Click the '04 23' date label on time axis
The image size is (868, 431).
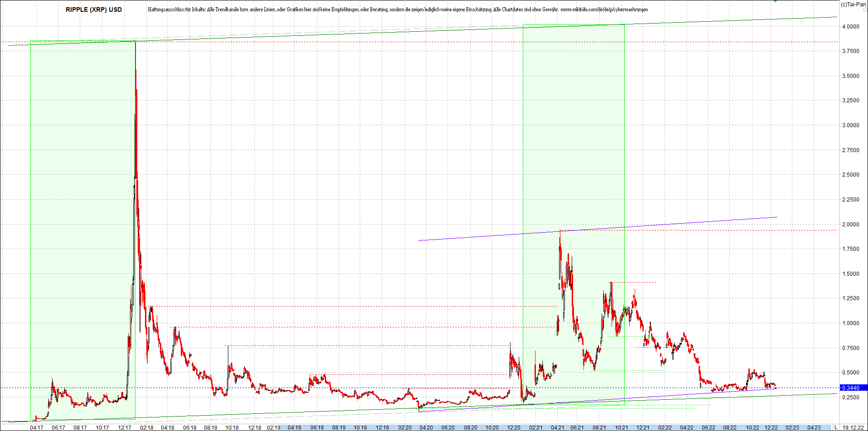pyautogui.click(x=814, y=428)
